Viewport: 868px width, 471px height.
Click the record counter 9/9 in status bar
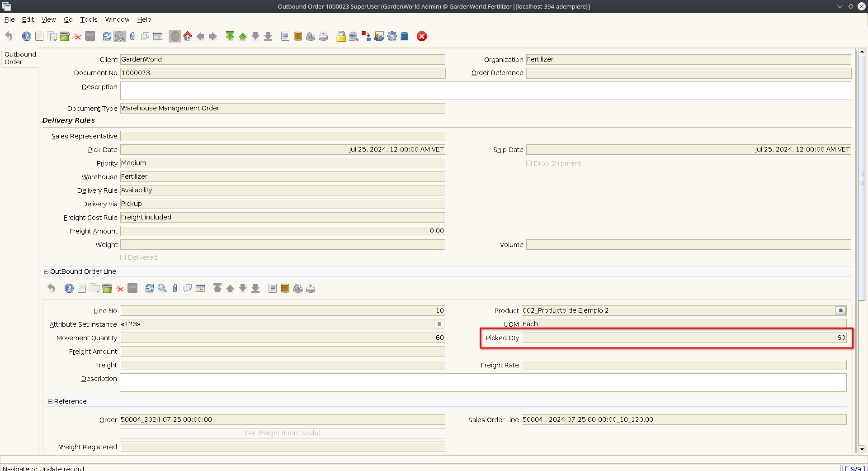pyautogui.click(x=854, y=468)
